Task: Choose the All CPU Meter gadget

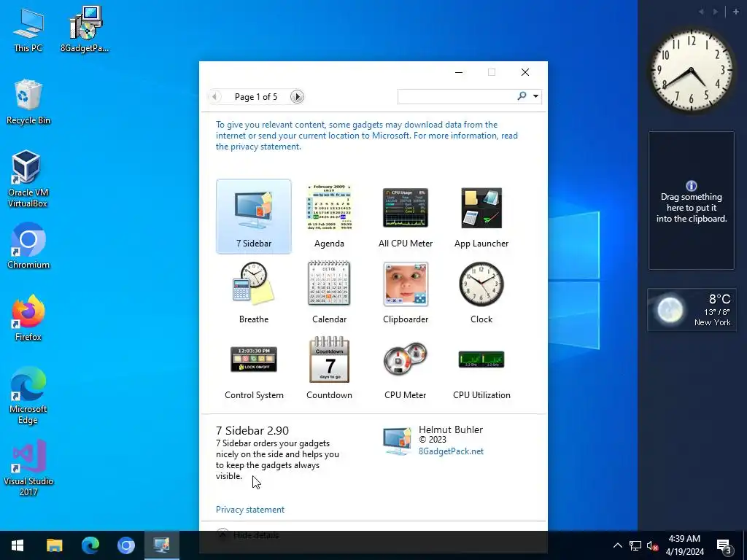Action: click(x=406, y=216)
